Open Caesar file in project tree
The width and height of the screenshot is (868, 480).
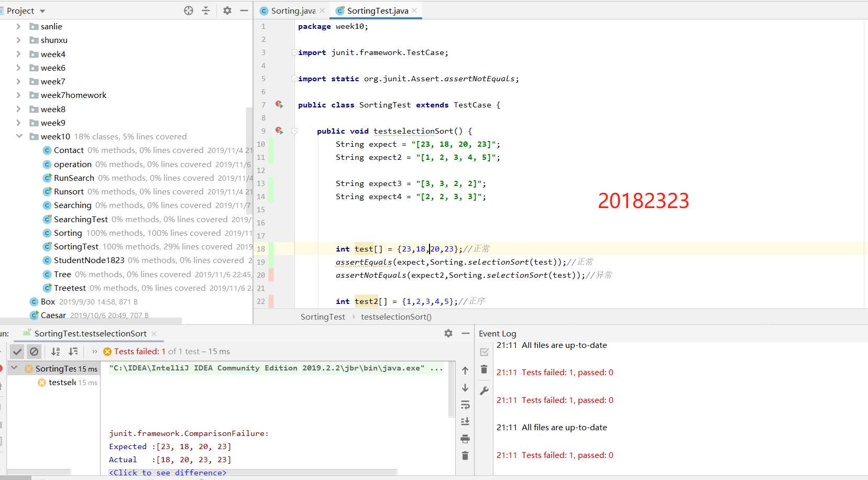pos(53,315)
